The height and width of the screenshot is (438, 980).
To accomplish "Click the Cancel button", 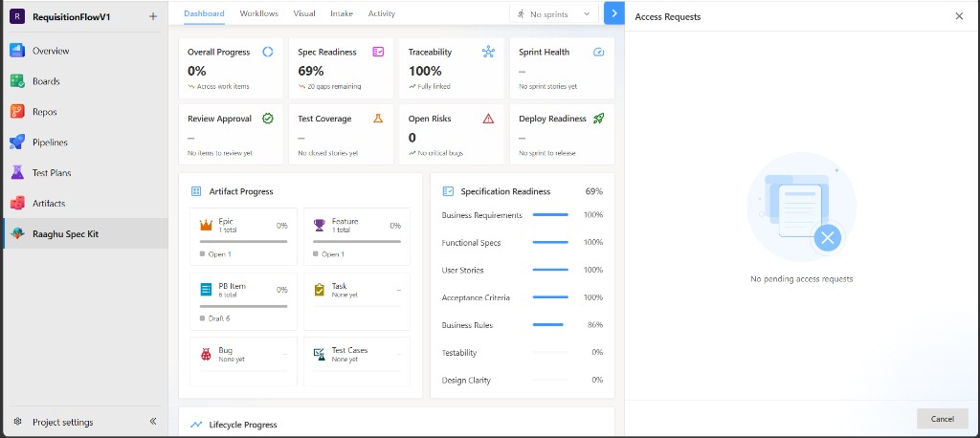I will pos(942,419).
